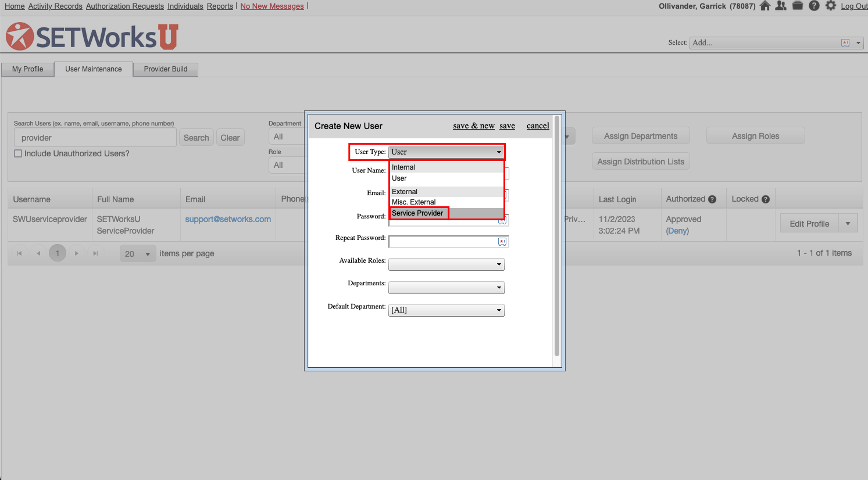Screen dimensions: 868x480
Task: Open Individuals top menu link
Action: (x=185, y=6)
